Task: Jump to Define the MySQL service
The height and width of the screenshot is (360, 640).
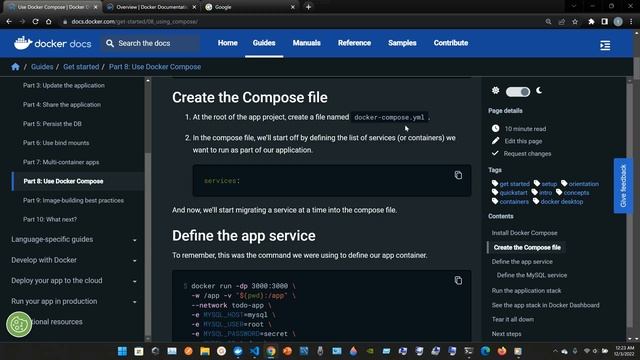Action: (532, 275)
